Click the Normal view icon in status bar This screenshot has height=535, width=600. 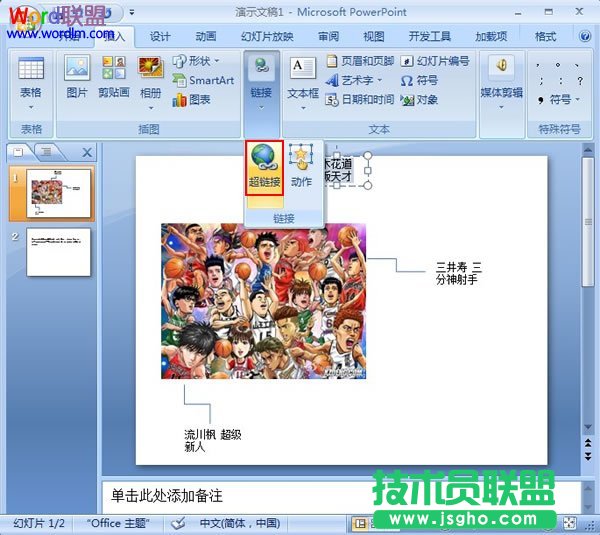tap(360, 523)
